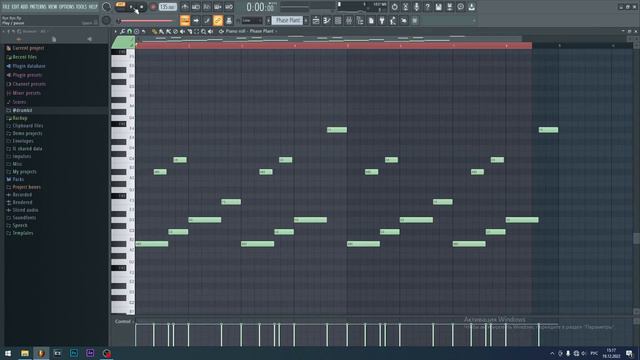
Task: Open the piano roll menu arrow
Action: [116, 31]
